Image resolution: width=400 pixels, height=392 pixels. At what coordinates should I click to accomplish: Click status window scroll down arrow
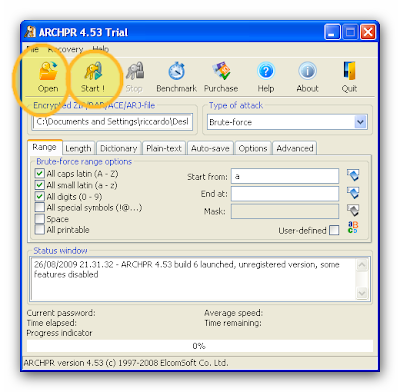click(x=362, y=293)
